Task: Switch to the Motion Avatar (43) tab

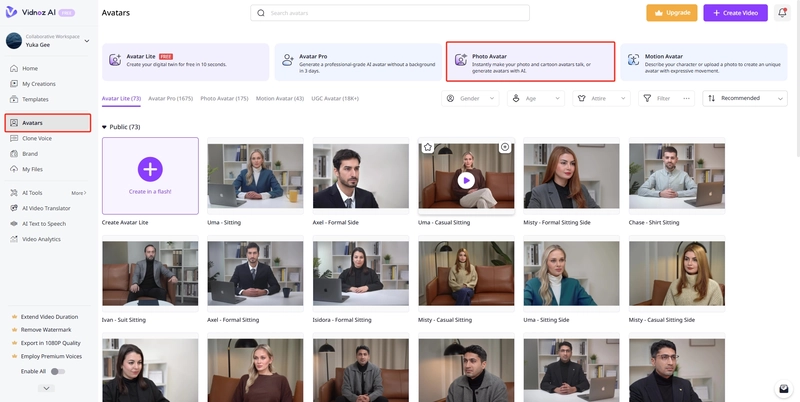Action: click(x=280, y=99)
